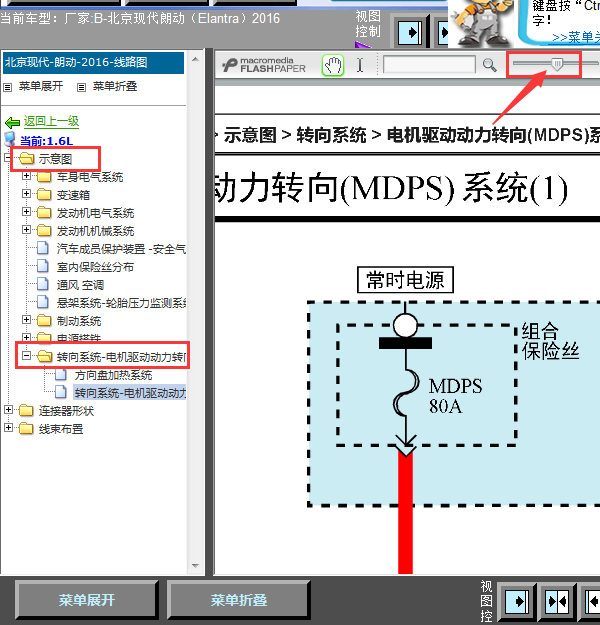Select the 线束布置 folder label
This screenshot has width=600, height=625.
(x=61, y=429)
